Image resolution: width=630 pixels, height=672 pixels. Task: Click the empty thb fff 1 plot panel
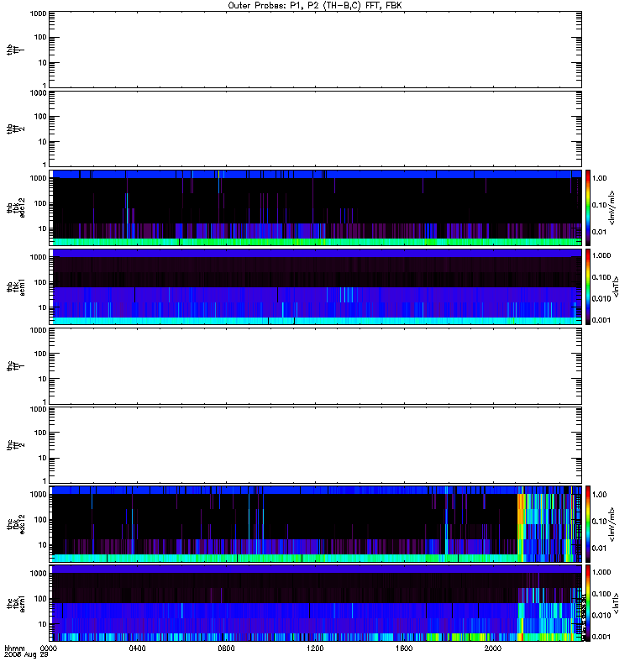click(x=316, y=50)
